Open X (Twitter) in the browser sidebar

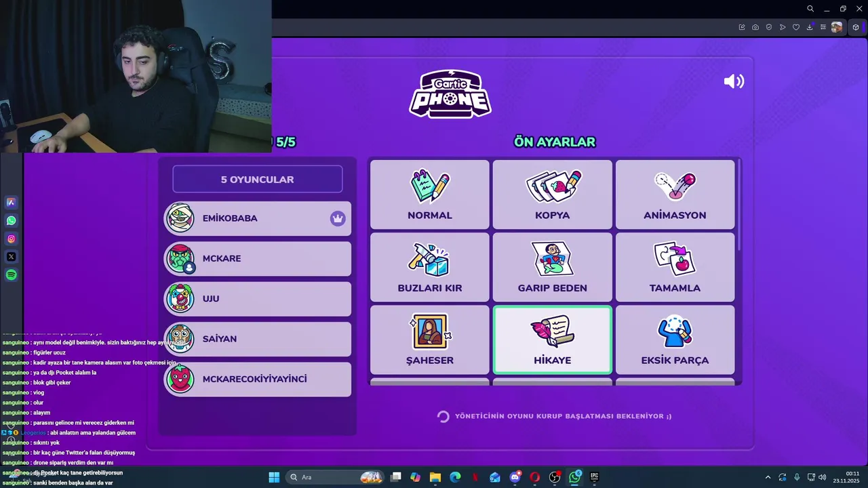(x=11, y=257)
